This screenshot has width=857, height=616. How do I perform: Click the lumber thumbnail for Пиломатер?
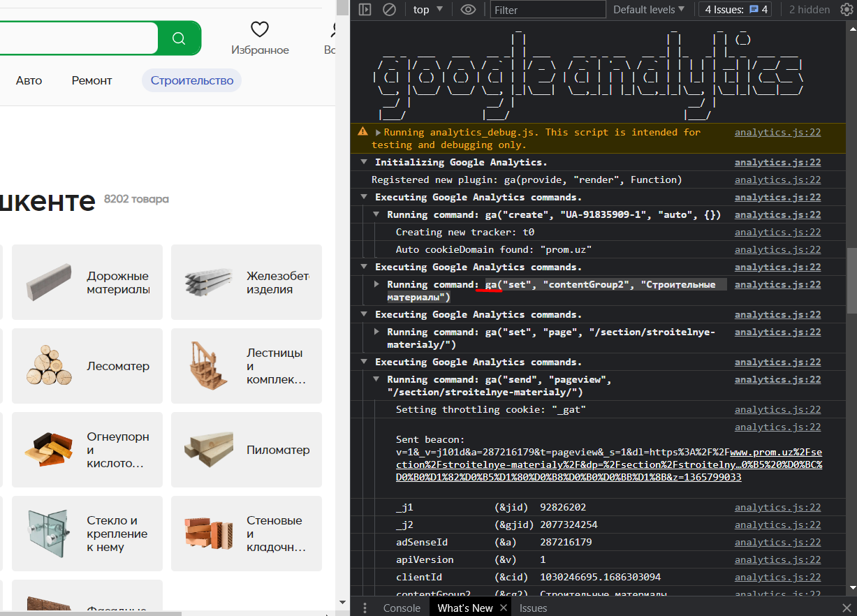point(208,450)
